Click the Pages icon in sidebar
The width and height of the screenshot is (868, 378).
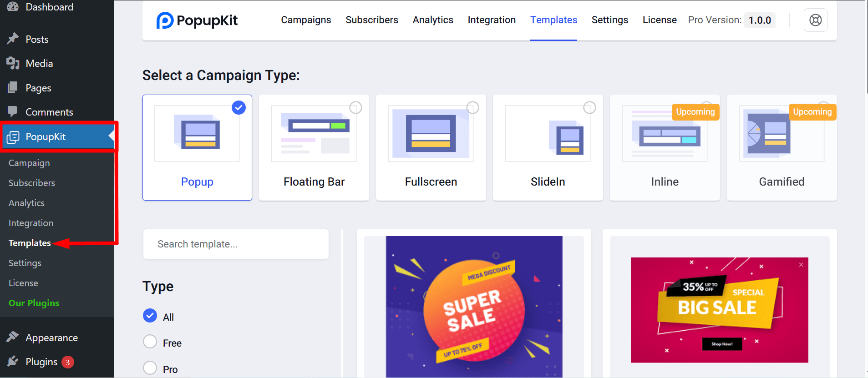click(x=13, y=87)
